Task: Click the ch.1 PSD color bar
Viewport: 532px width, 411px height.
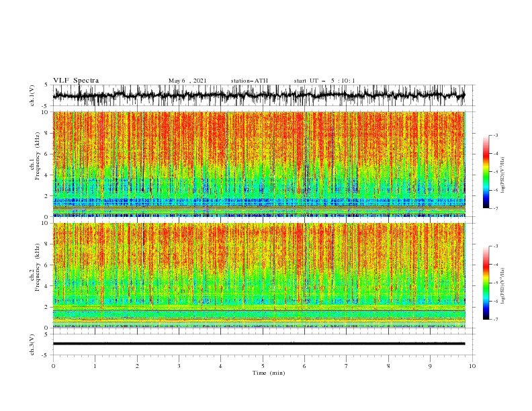Action: [x=486, y=172]
